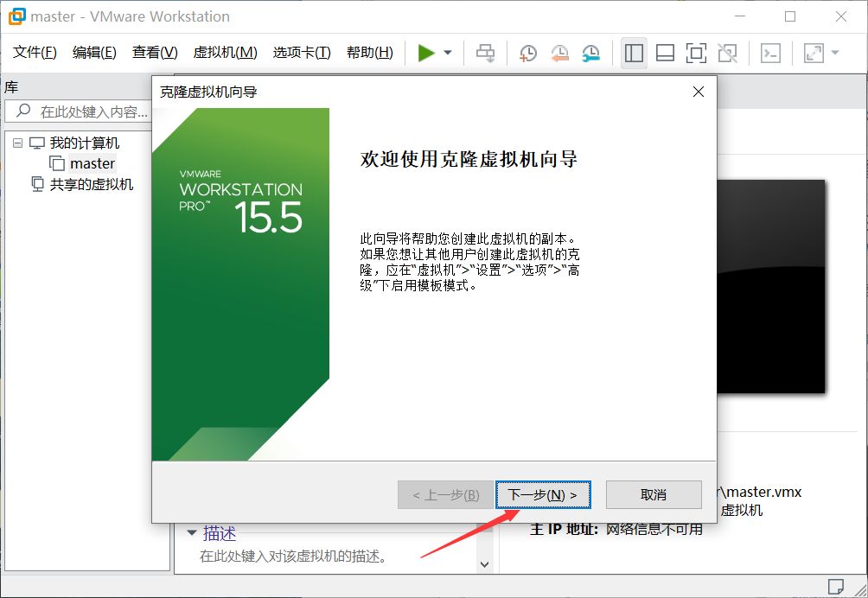Open the 文件(F) menu
Viewport: 868px width, 598px height.
coord(35,53)
